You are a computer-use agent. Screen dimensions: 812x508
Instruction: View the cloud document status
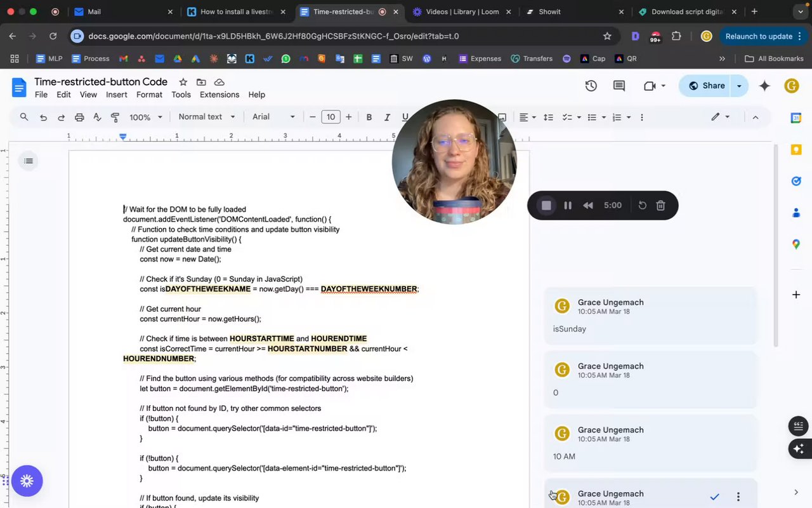(219, 82)
